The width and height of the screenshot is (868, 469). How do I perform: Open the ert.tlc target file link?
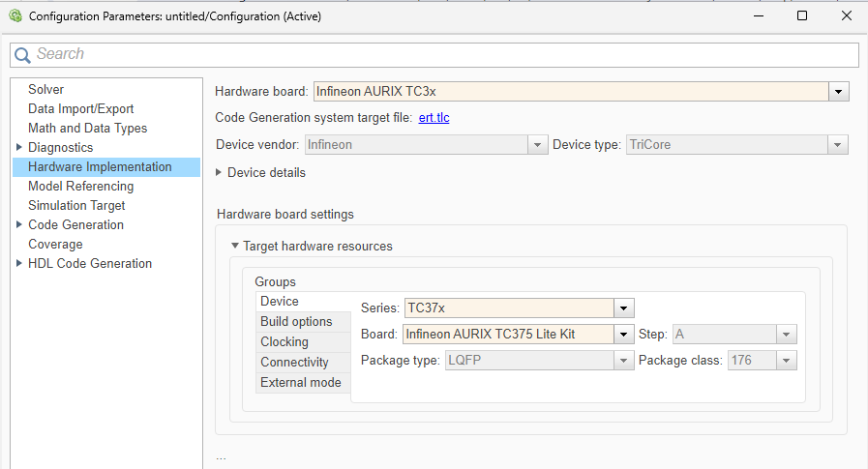pos(434,118)
